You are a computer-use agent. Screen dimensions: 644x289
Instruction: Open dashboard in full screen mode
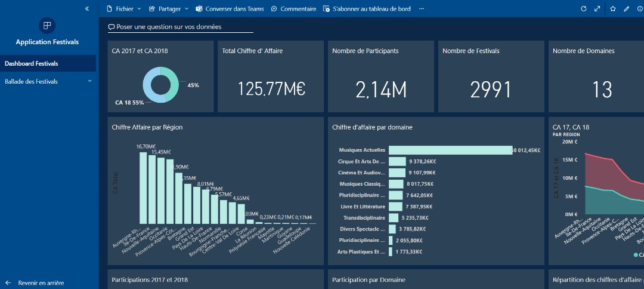(x=597, y=9)
